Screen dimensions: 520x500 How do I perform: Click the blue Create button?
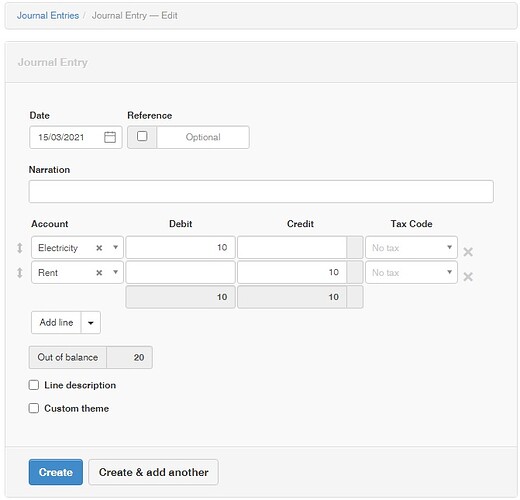point(56,472)
